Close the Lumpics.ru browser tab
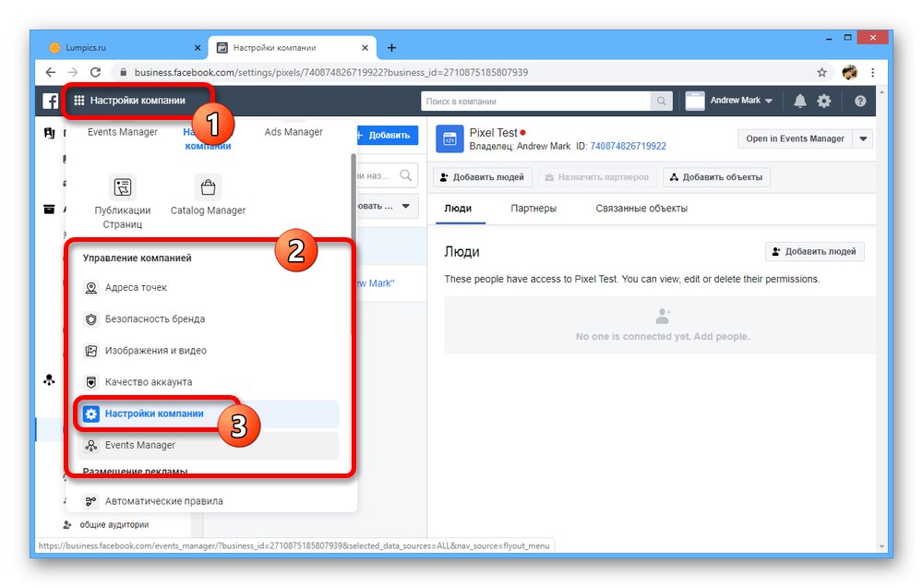923x588 pixels. tap(198, 48)
